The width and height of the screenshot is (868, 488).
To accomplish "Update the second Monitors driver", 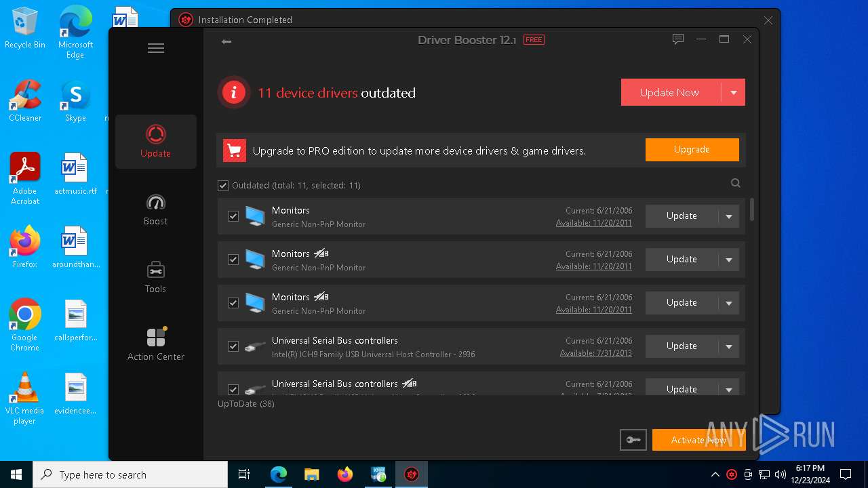I will pyautogui.click(x=682, y=260).
